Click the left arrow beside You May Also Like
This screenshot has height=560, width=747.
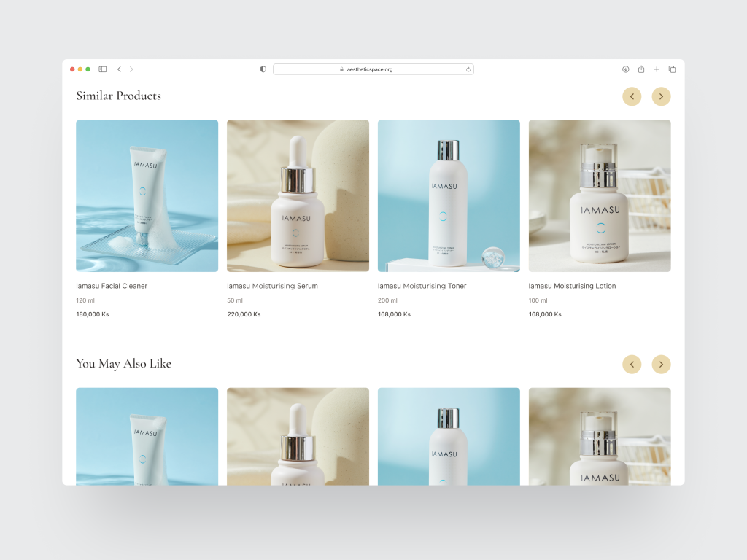[632, 364]
